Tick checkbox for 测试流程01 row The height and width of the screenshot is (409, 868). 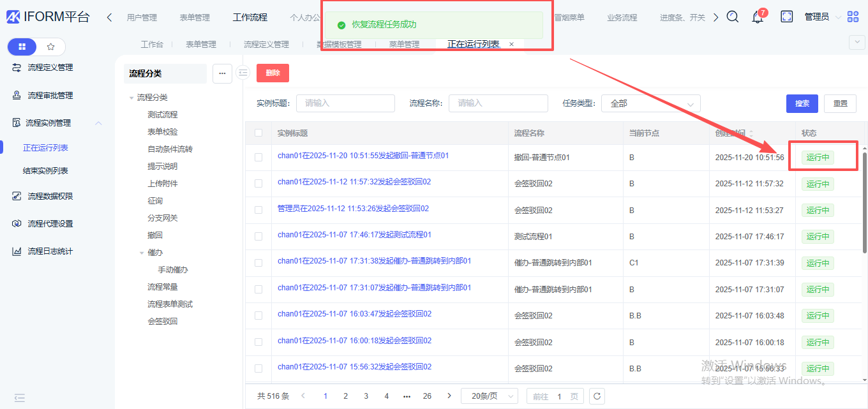click(258, 236)
